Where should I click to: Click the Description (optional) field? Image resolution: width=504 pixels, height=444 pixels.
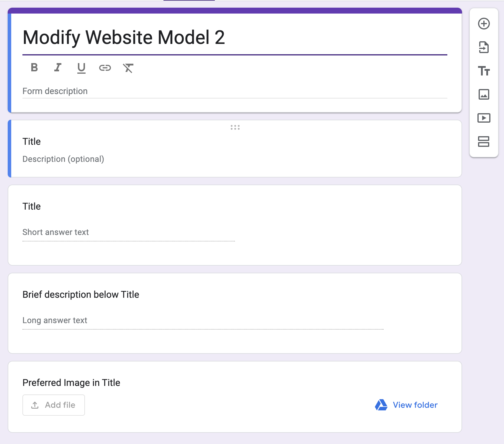(63, 159)
